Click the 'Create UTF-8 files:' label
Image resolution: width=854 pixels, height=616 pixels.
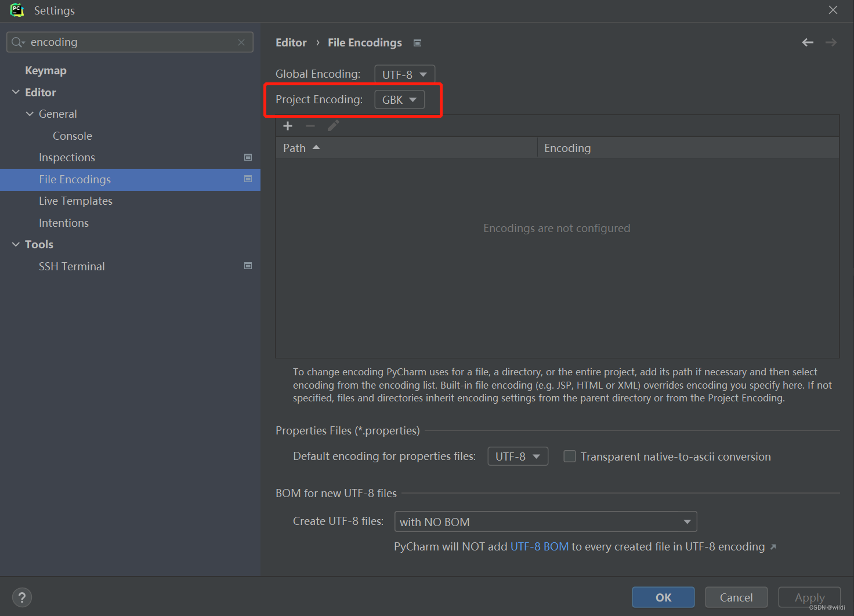[x=338, y=521]
